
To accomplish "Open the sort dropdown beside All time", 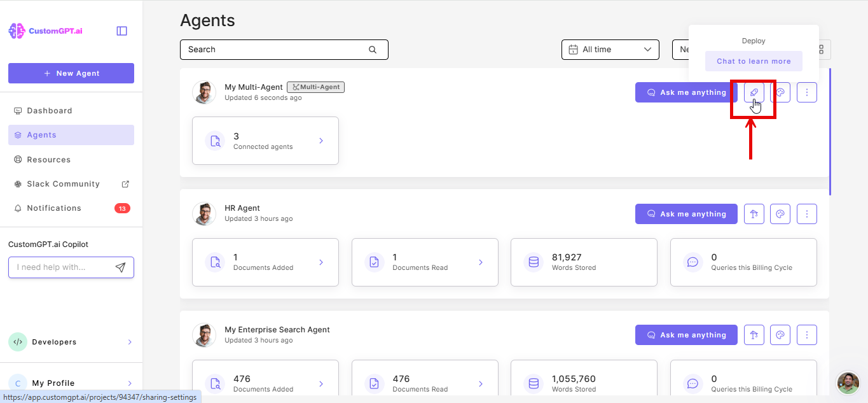I will point(680,50).
